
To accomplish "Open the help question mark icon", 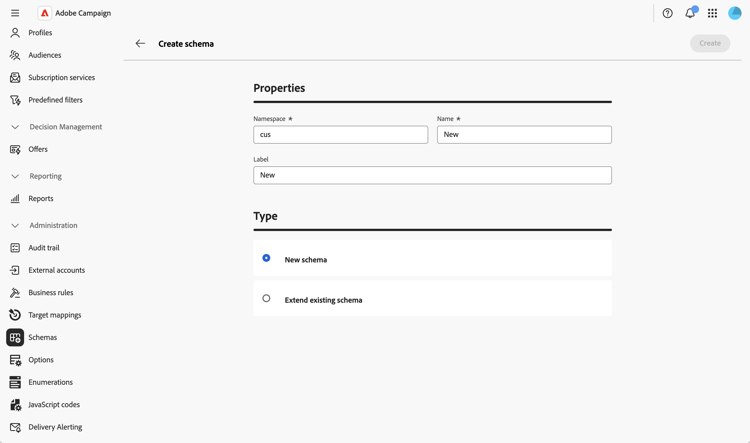I will [x=668, y=13].
